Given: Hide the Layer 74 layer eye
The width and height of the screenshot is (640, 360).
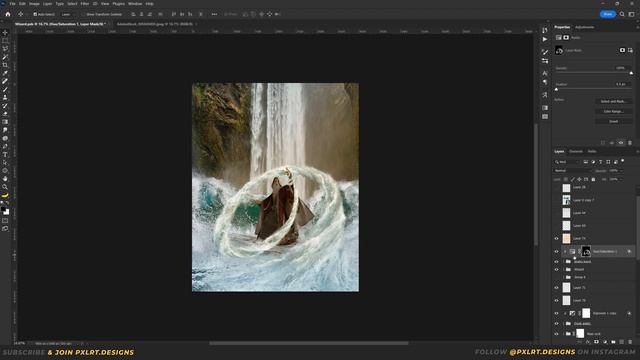Looking at the screenshot, I should click(556, 239).
